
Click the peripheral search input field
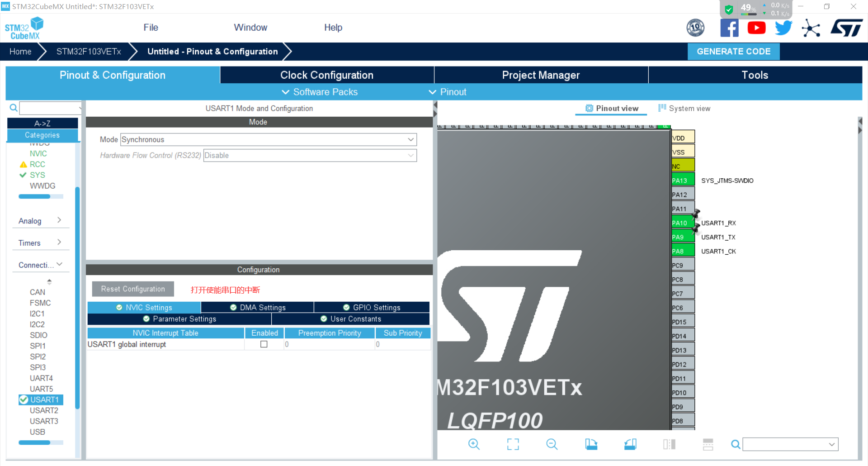[x=50, y=108]
